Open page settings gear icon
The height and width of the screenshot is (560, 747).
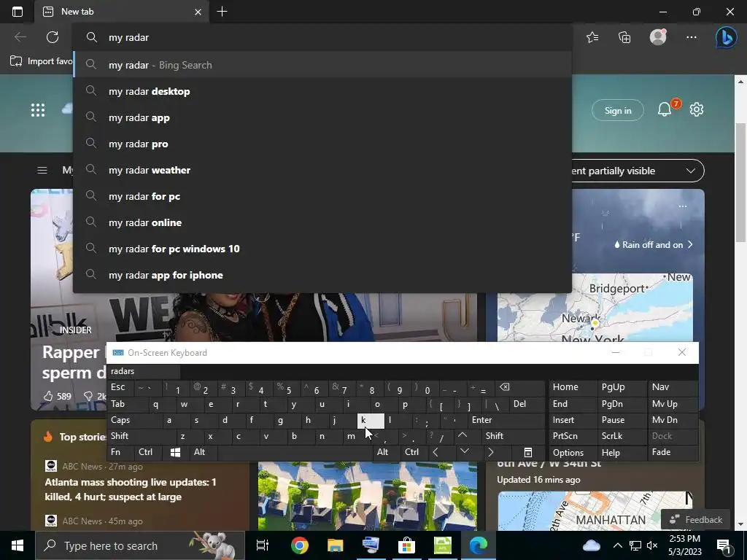(x=697, y=109)
